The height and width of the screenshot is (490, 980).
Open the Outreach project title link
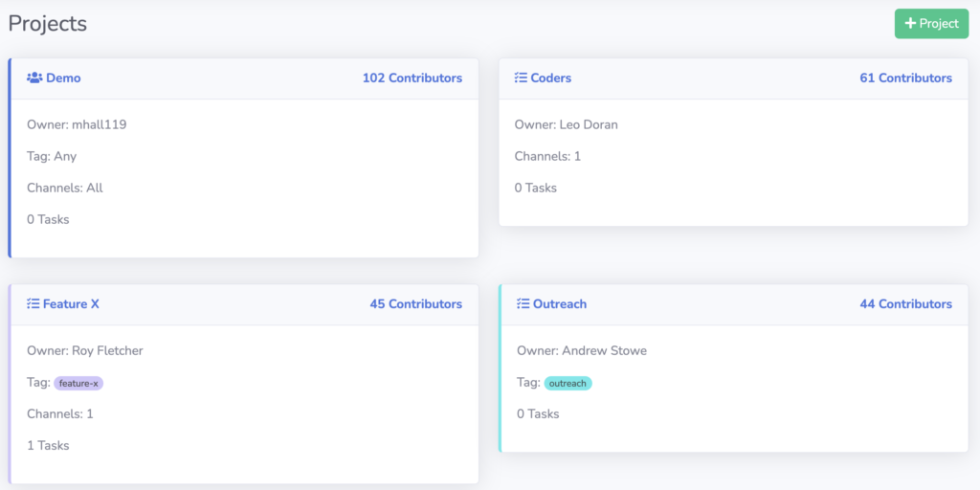point(559,303)
